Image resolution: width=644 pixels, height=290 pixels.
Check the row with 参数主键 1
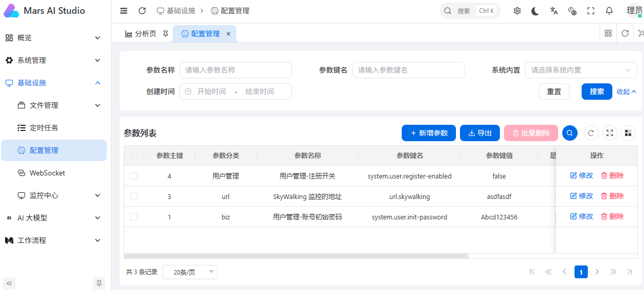(134, 217)
